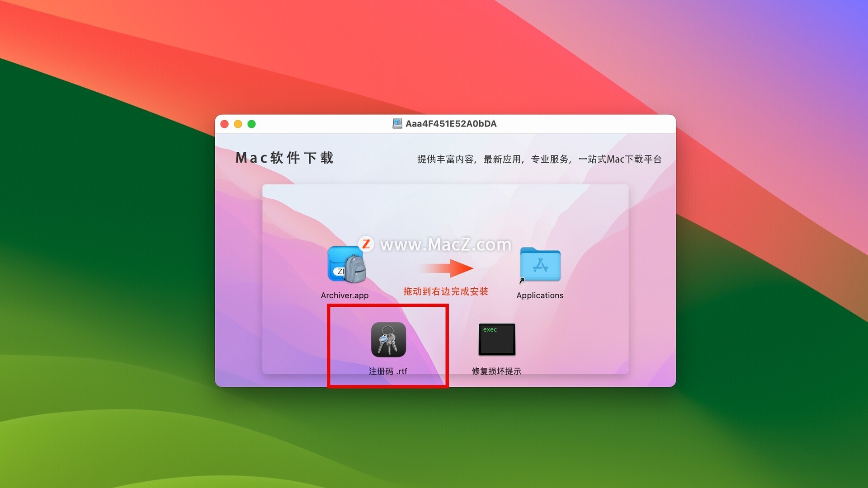This screenshot has width=868, height=488.
Task: Click the background gradient color area
Action: (x=119, y=60)
